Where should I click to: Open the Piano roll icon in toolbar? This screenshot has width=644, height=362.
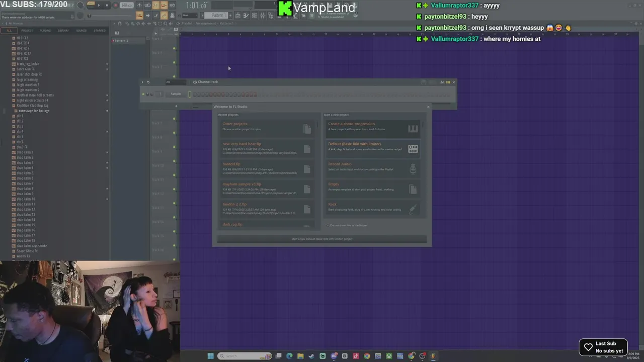click(x=246, y=15)
